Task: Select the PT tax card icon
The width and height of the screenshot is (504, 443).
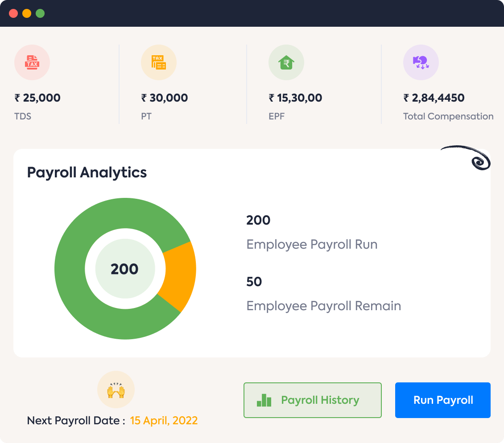Action: point(159,62)
